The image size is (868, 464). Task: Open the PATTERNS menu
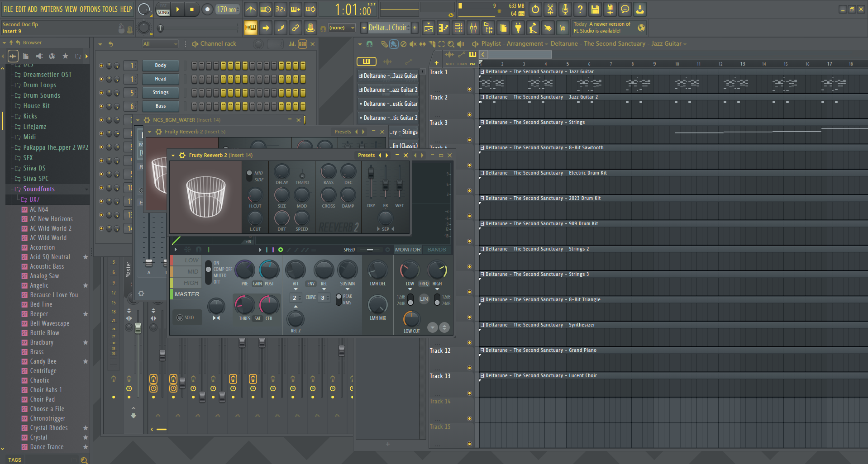click(x=51, y=9)
